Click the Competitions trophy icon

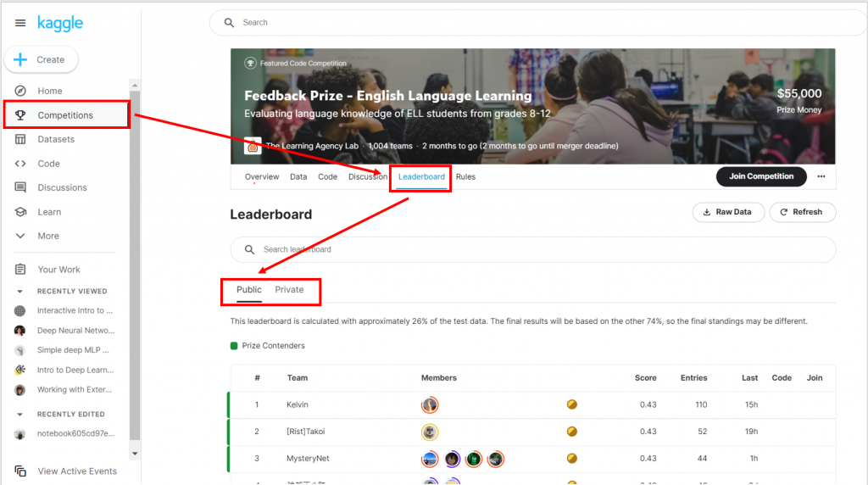click(x=20, y=115)
